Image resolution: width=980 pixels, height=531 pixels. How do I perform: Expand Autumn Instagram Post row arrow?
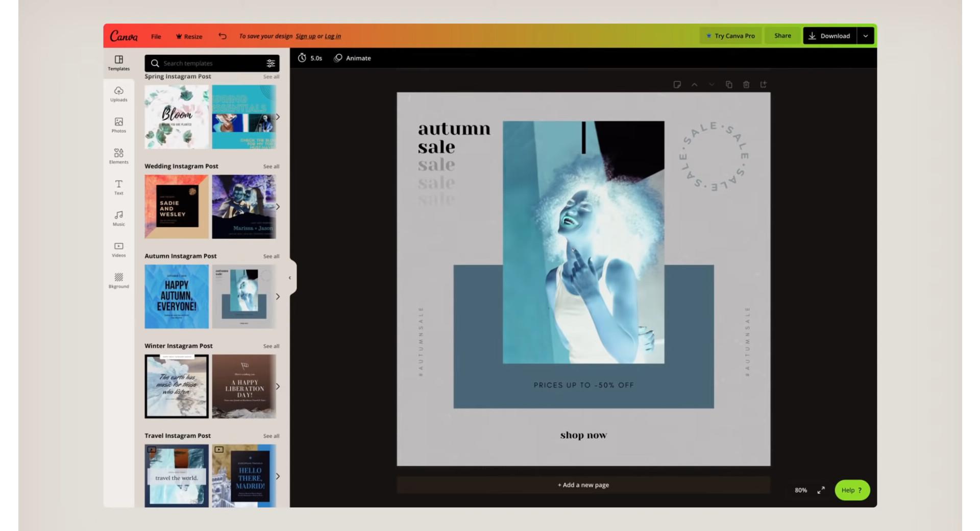tap(278, 297)
